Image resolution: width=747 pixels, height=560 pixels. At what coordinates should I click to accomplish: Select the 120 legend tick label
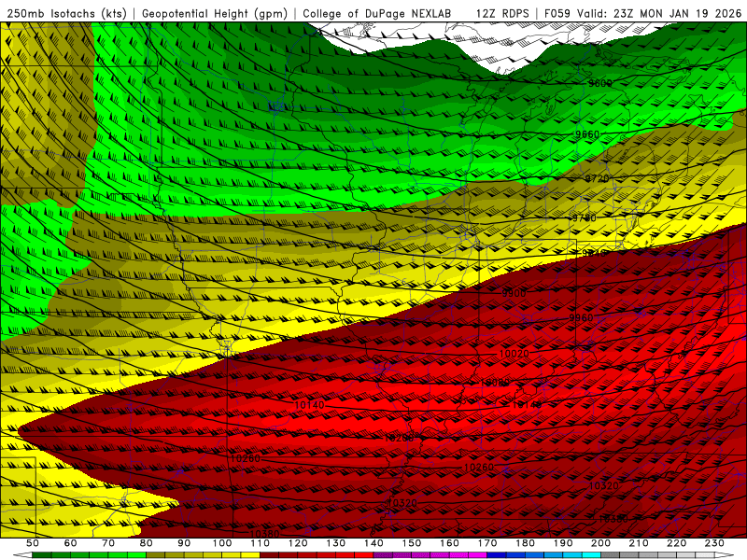(x=298, y=543)
